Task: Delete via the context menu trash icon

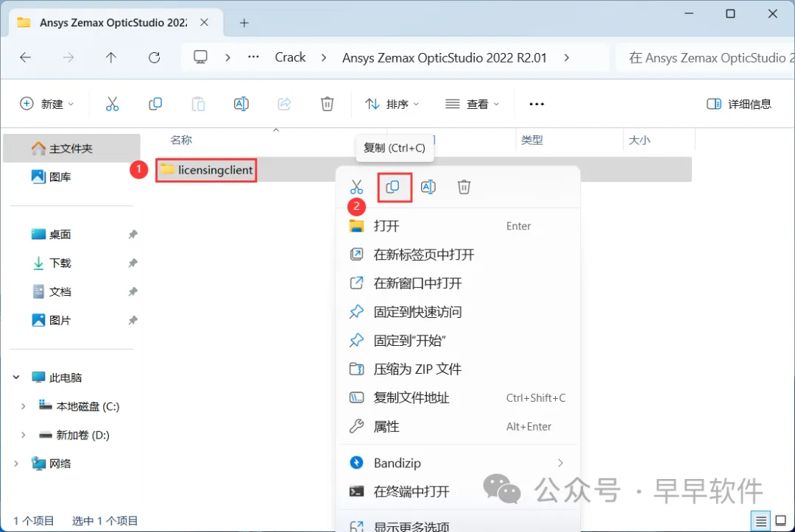Action: 464,187
